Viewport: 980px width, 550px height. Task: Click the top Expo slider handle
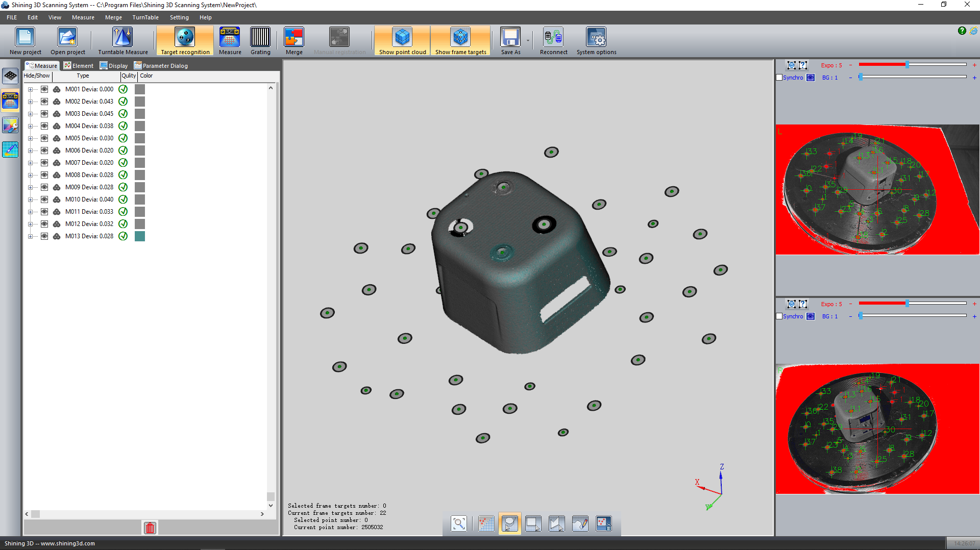(x=907, y=65)
